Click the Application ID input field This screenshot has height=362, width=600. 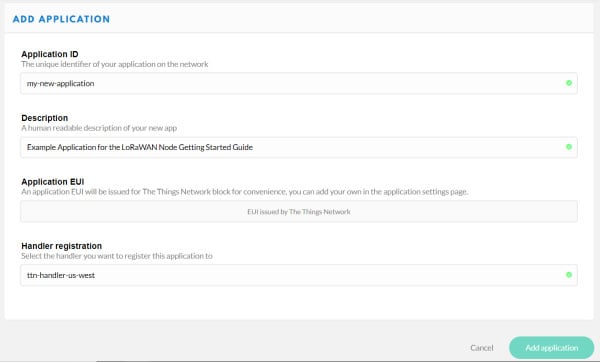click(299, 83)
